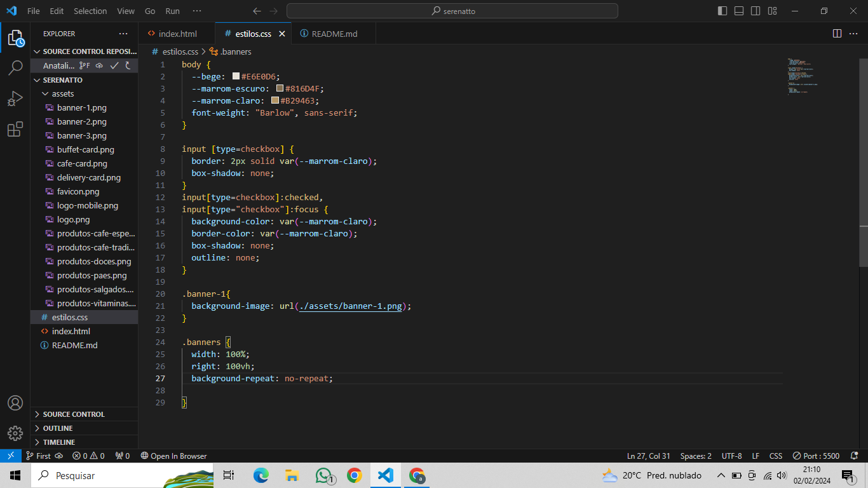Click the First branch name in status bar

38,456
